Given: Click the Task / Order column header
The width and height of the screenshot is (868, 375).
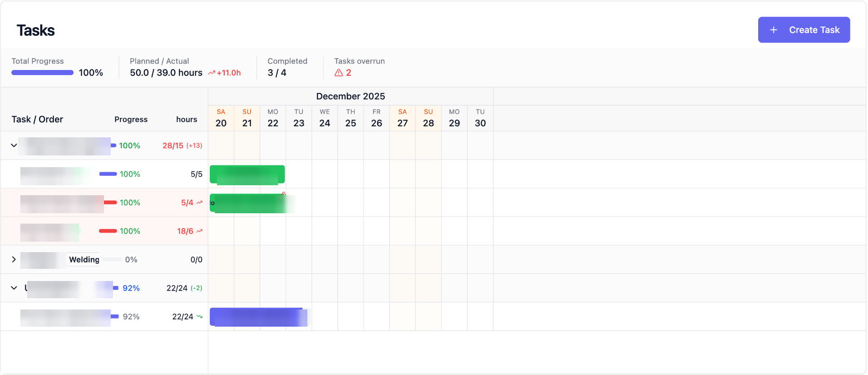Looking at the screenshot, I should (x=38, y=119).
